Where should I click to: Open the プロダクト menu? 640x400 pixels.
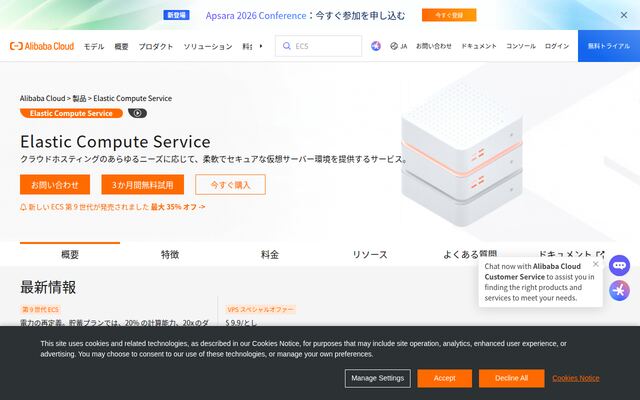click(156, 47)
